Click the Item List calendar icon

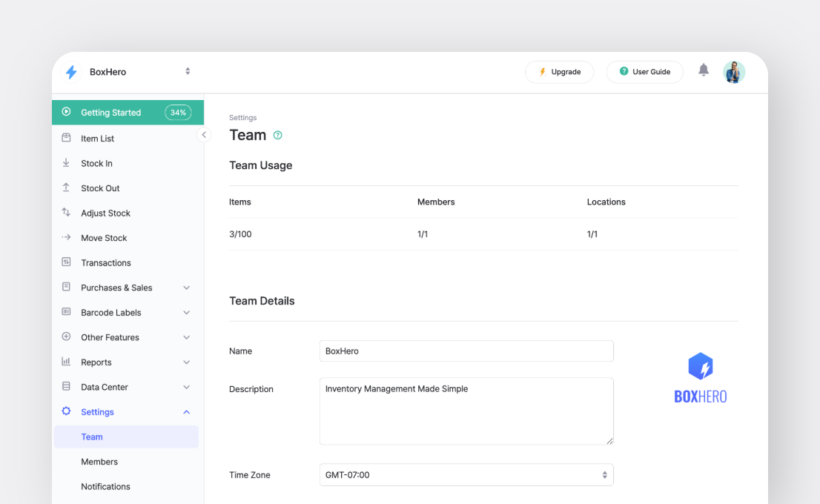(x=67, y=138)
